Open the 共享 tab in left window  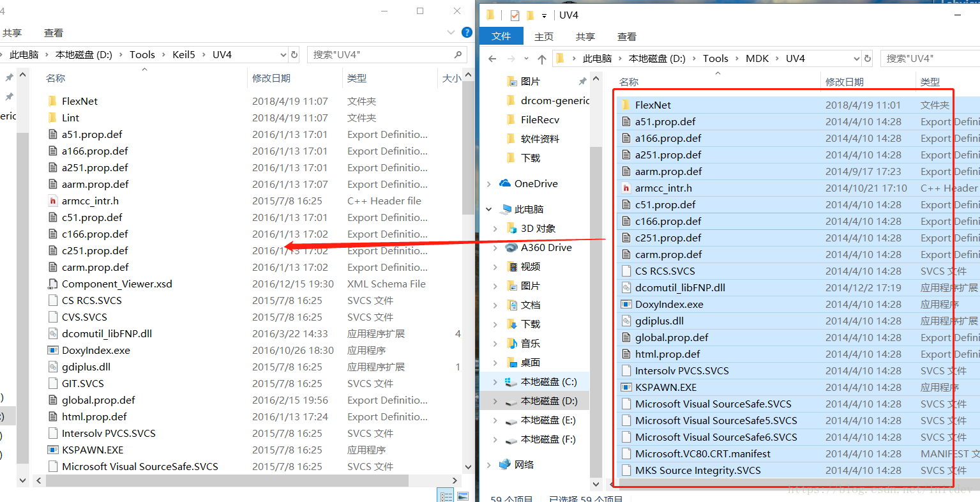click(12, 33)
